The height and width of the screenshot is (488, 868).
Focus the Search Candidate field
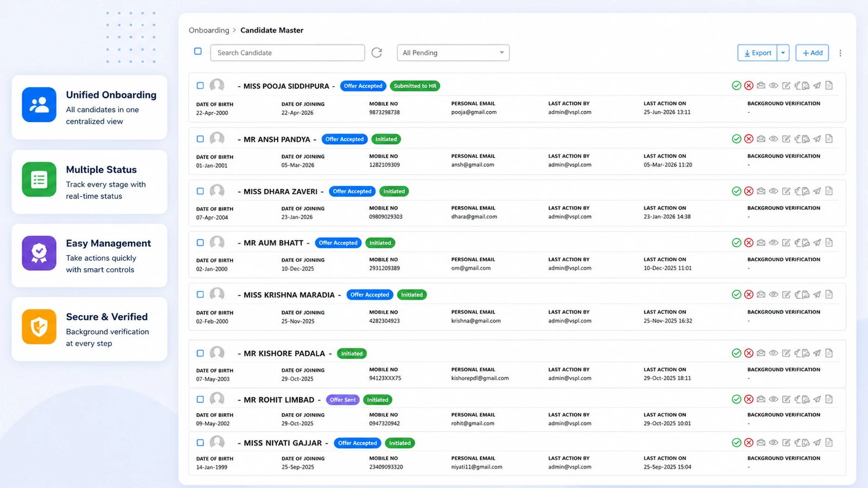click(x=288, y=53)
